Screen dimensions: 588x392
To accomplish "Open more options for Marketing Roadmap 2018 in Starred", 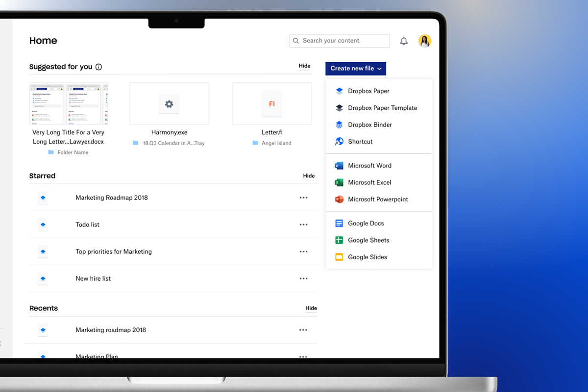I will [x=304, y=198].
